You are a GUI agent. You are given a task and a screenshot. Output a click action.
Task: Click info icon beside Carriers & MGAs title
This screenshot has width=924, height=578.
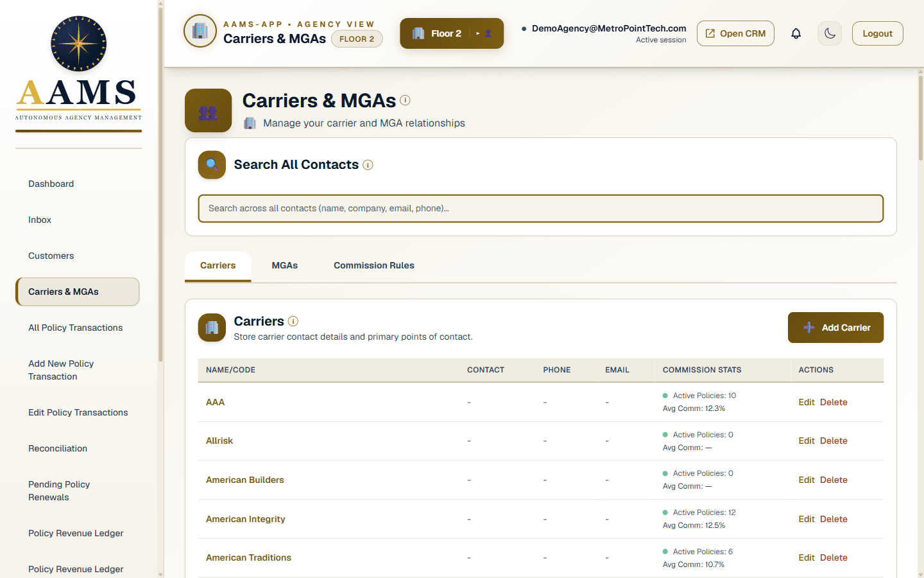(x=405, y=100)
